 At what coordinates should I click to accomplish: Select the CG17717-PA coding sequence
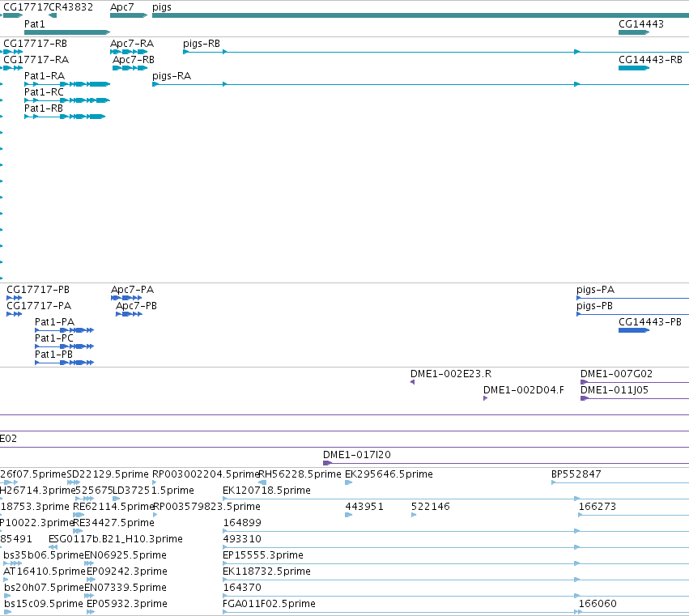point(14,314)
